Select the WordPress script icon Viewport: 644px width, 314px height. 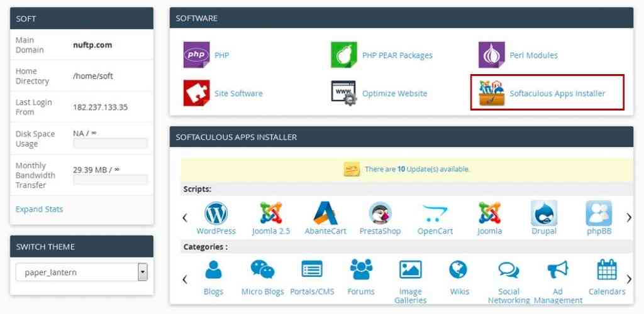coord(216,214)
